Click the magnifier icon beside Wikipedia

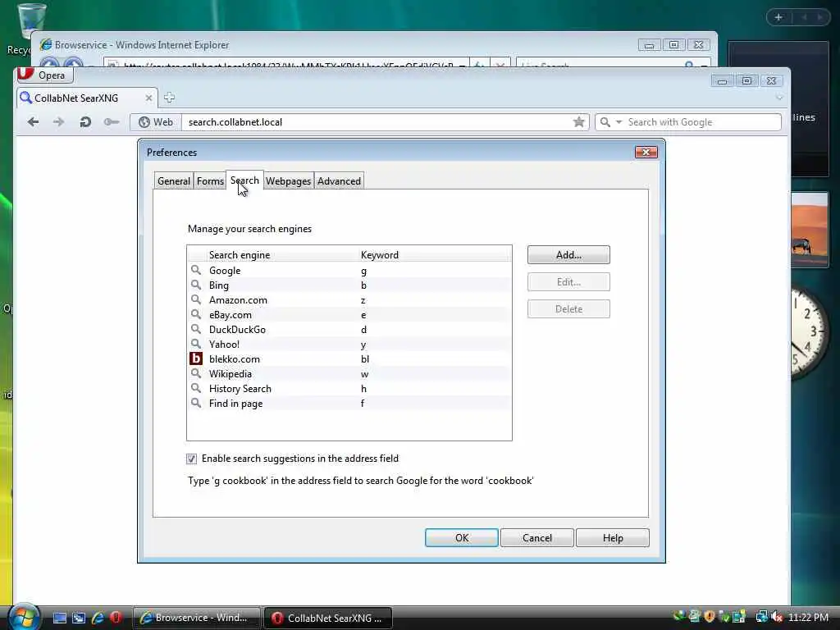(196, 373)
